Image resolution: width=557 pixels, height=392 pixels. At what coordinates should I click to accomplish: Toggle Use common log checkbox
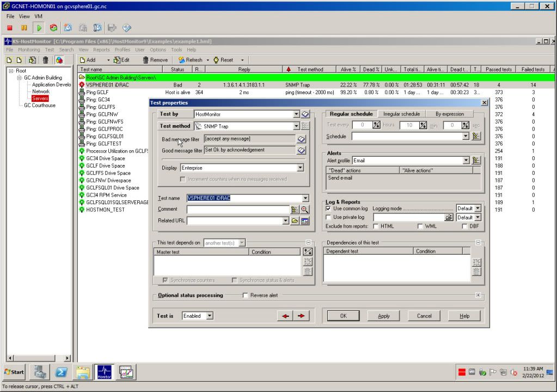328,209
